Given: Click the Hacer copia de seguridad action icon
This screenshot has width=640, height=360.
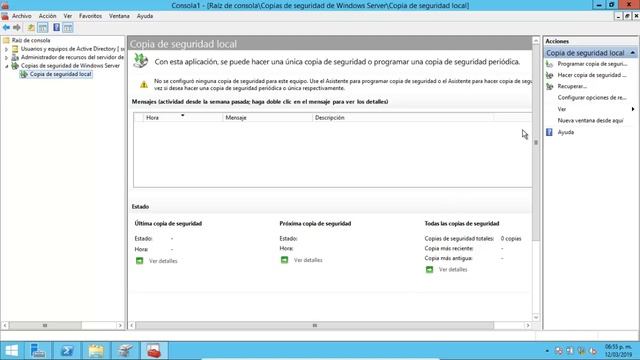Looking at the screenshot, I should click(549, 75).
